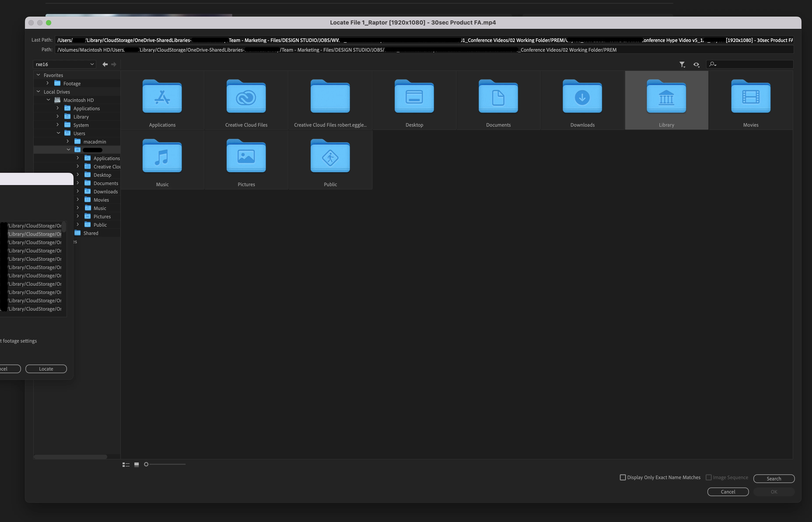
Task: Expand the Footage favorites folder
Action: 47,83
